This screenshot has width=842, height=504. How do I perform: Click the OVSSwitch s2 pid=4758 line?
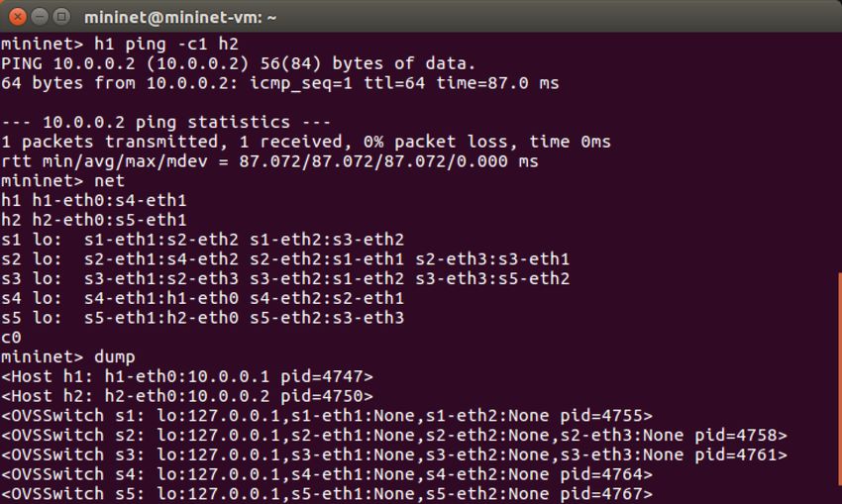click(394, 436)
